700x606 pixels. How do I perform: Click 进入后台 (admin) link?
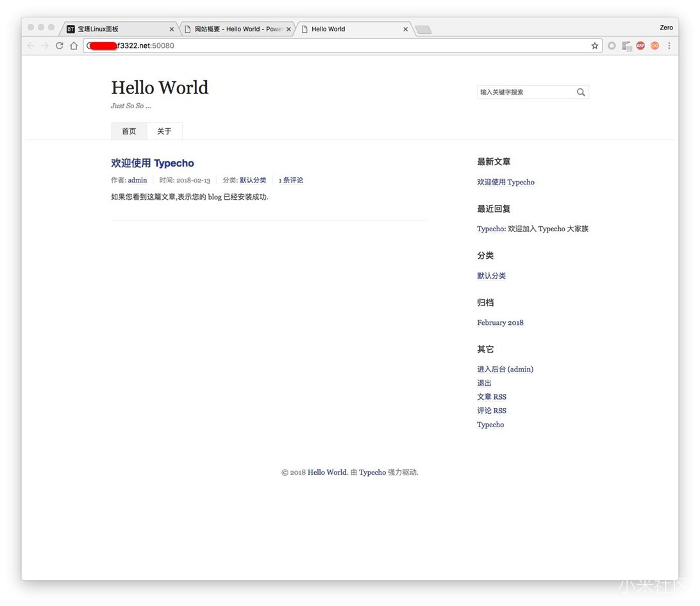coord(505,369)
